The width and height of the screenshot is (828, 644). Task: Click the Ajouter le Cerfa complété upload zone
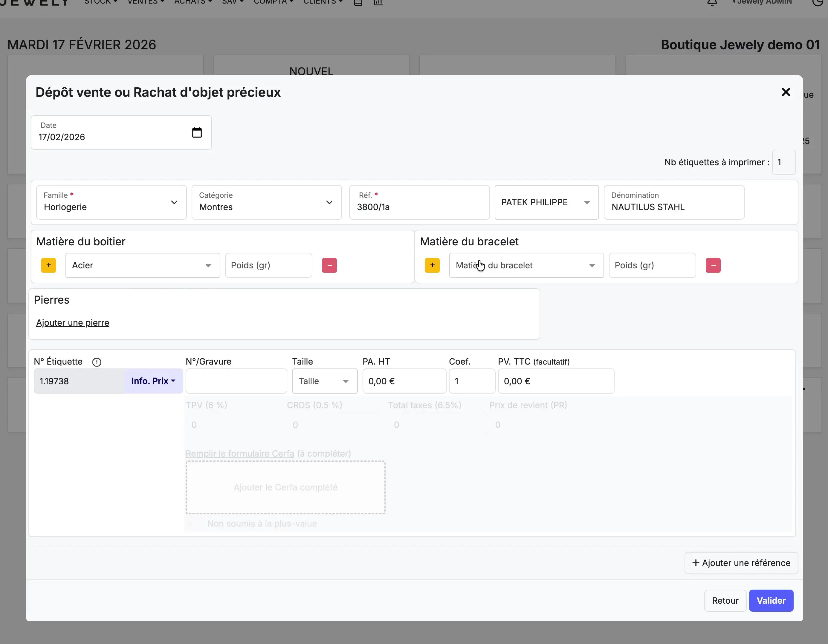(x=285, y=487)
